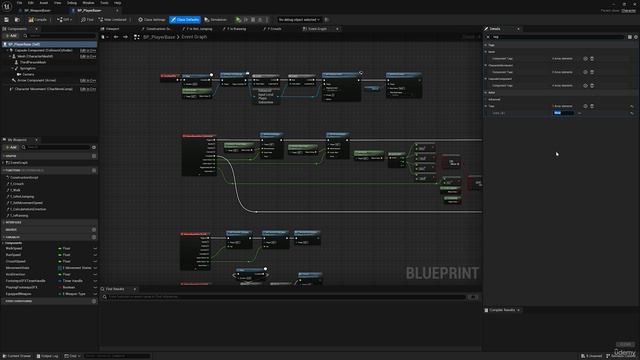
Task: Open the f_Crouch function tab
Action: click(x=274, y=29)
